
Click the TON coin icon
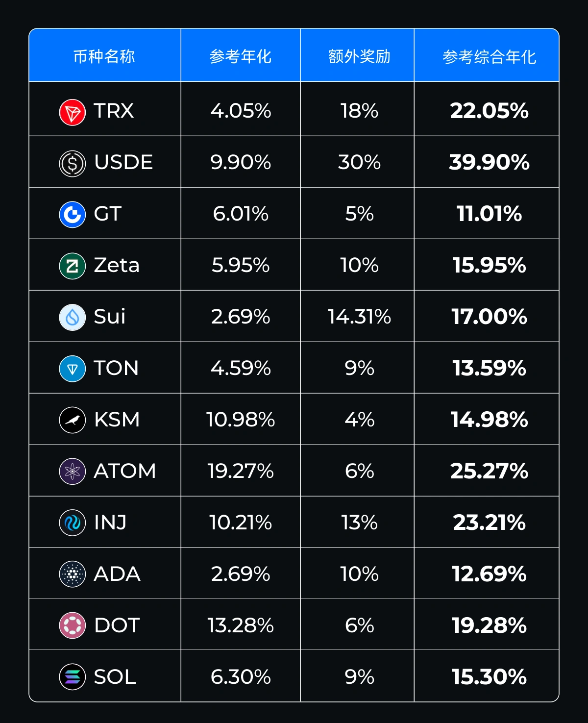click(x=73, y=369)
